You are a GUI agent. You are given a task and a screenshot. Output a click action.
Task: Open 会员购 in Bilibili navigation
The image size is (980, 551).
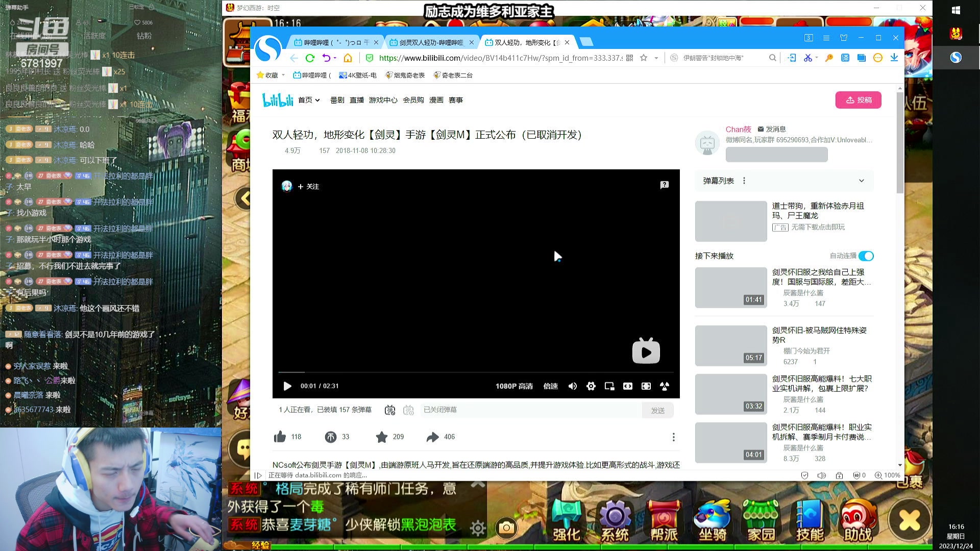(x=413, y=100)
